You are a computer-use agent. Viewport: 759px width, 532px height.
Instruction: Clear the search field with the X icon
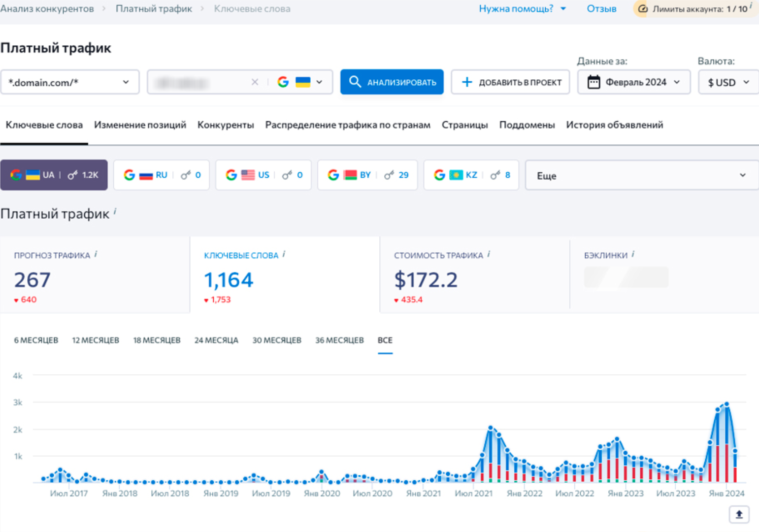coord(255,82)
